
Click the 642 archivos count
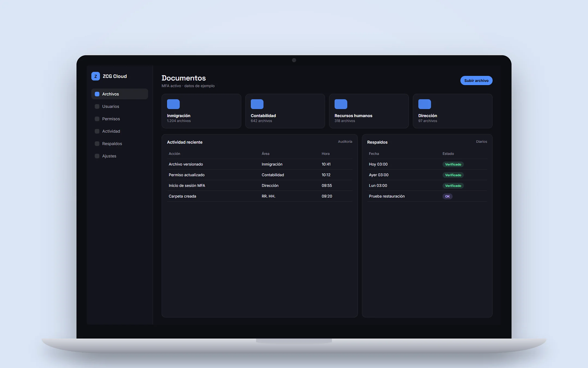tap(261, 121)
